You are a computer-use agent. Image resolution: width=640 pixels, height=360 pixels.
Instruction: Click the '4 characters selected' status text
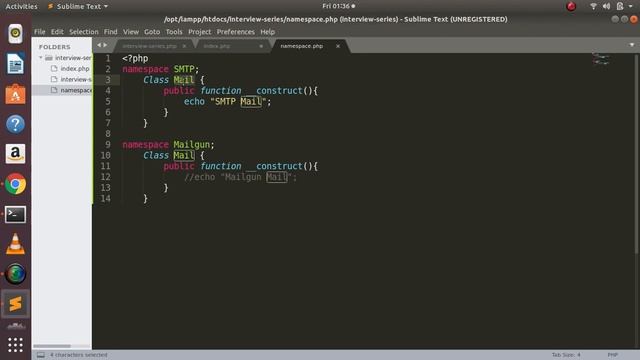[x=79, y=355]
